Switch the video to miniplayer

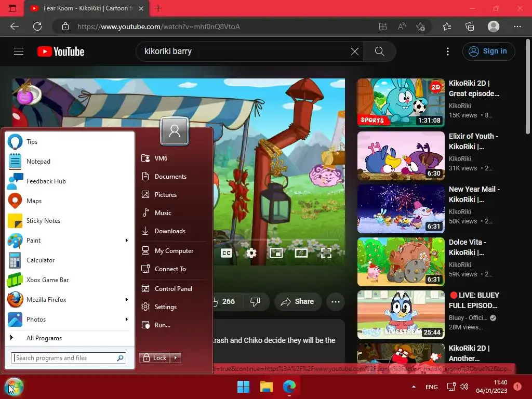[x=276, y=253]
